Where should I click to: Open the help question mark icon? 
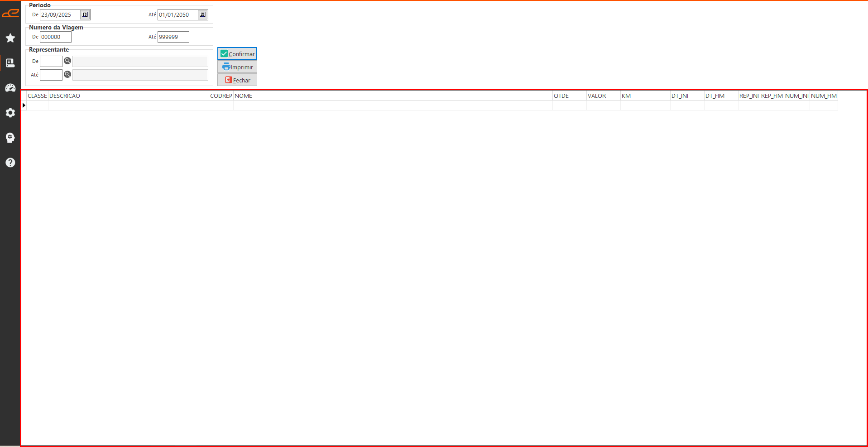pos(10,163)
